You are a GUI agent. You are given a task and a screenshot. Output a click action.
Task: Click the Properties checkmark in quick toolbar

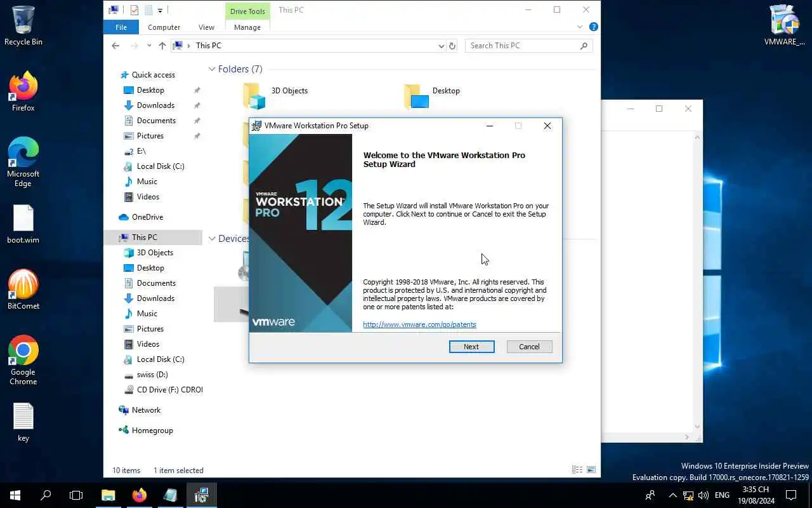(134, 10)
